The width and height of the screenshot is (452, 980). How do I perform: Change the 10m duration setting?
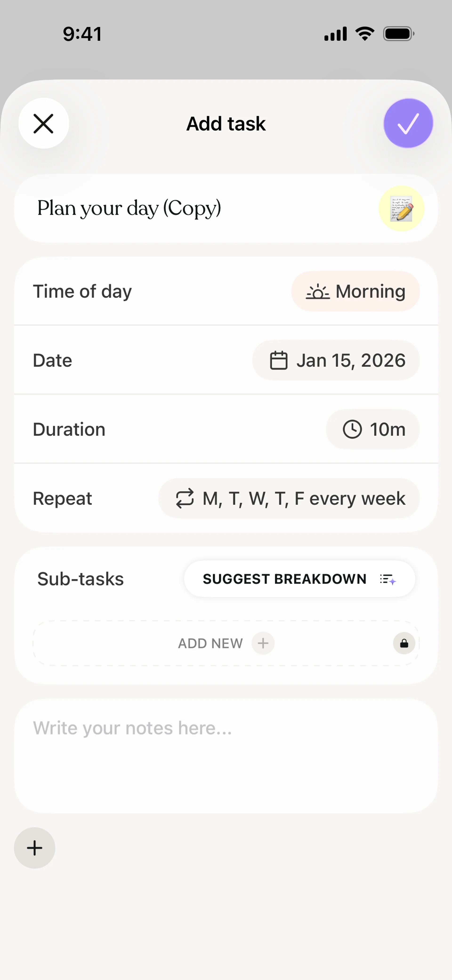click(x=372, y=429)
